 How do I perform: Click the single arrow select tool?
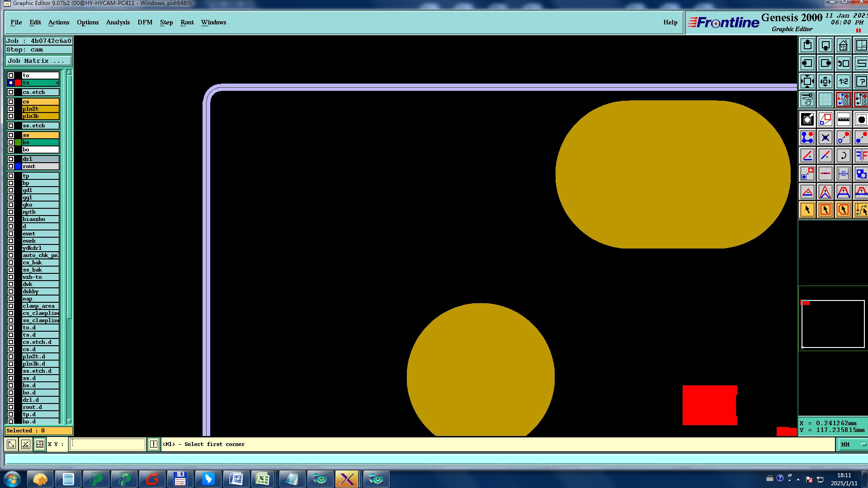point(807,210)
